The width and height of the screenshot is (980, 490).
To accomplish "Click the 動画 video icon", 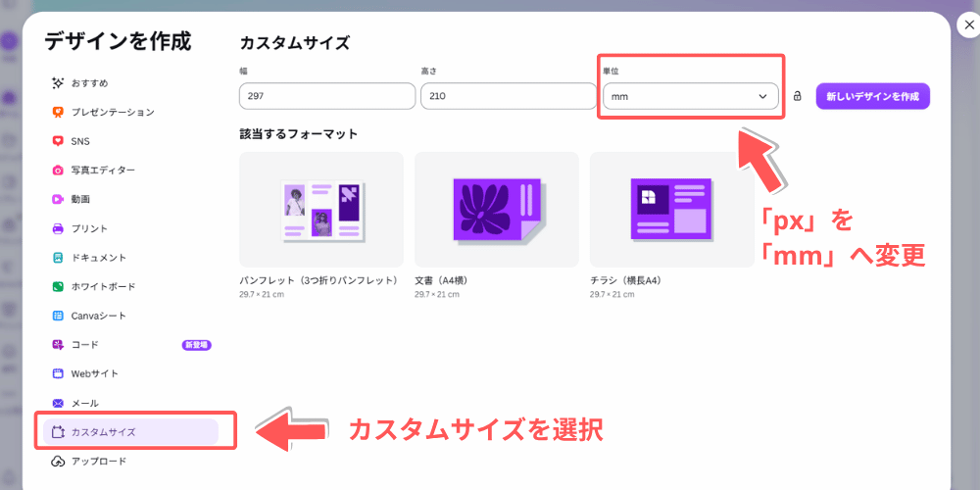I will [x=58, y=199].
